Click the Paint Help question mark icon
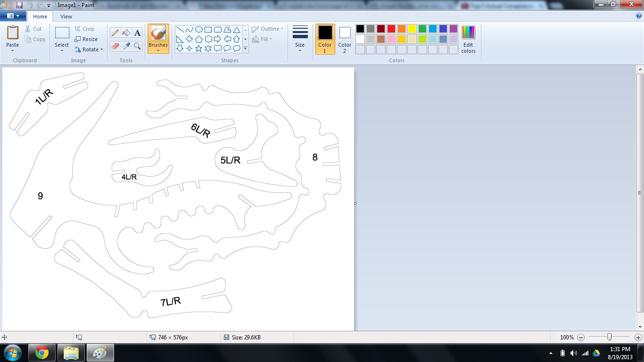 point(639,16)
